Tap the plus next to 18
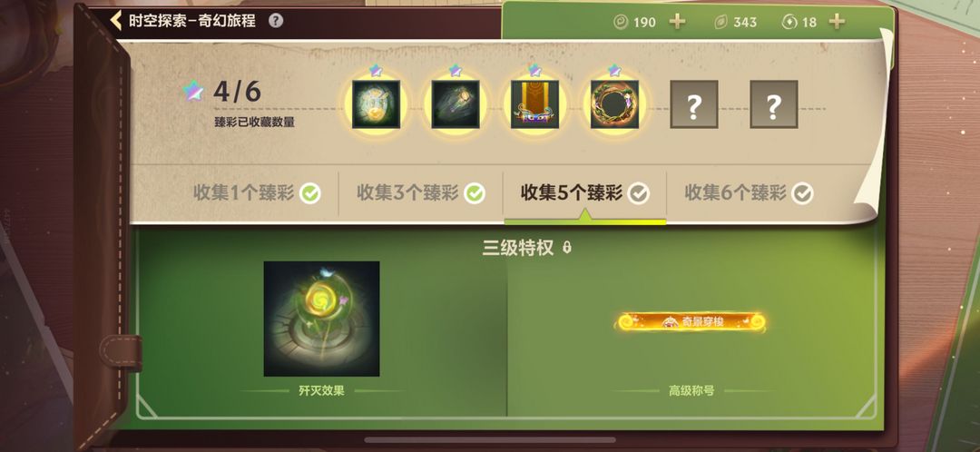This screenshot has height=452, width=980. click(837, 22)
